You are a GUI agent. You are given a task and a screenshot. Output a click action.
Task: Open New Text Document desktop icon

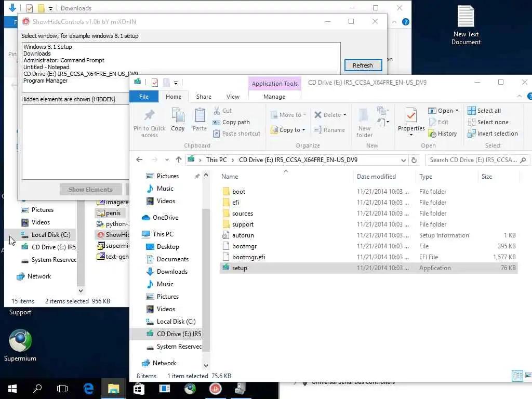465,25
